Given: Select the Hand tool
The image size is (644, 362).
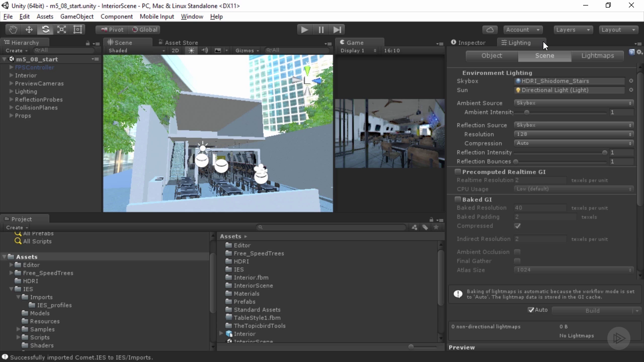Looking at the screenshot, I should coord(13,30).
